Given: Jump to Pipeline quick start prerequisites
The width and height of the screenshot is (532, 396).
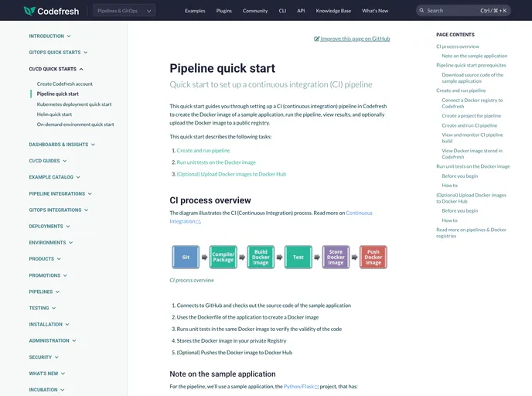Looking at the screenshot, I should [471, 65].
